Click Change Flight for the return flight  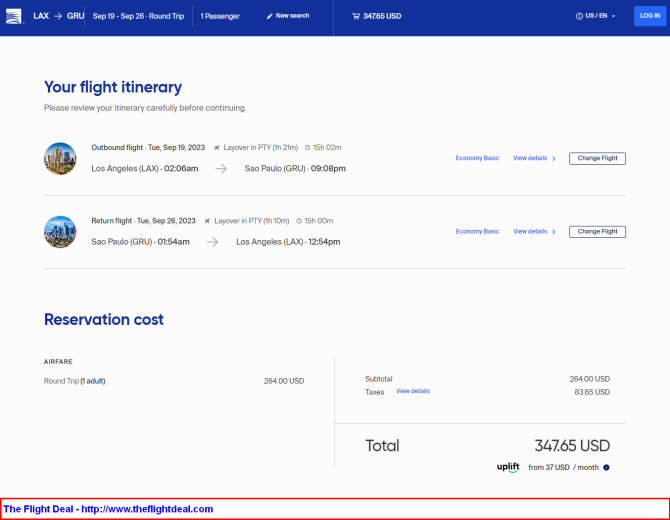click(x=597, y=232)
